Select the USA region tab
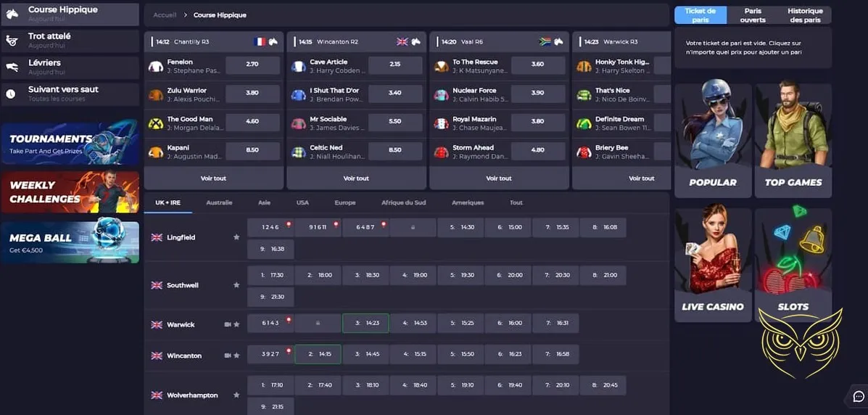This screenshot has height=415, width=868. (x=302, y=203)
